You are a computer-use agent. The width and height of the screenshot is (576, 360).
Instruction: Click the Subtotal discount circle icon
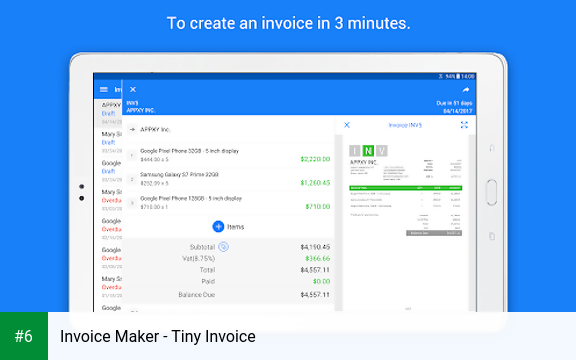(x=223, y=247)
